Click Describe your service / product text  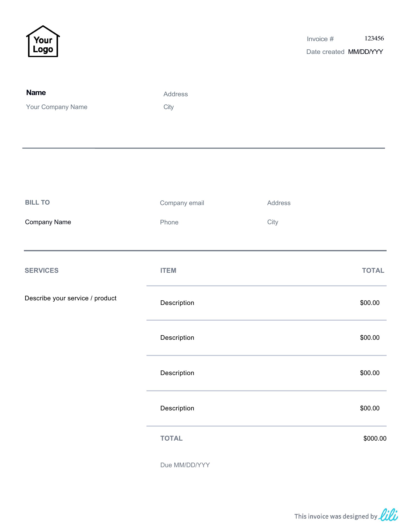(70, 298)
